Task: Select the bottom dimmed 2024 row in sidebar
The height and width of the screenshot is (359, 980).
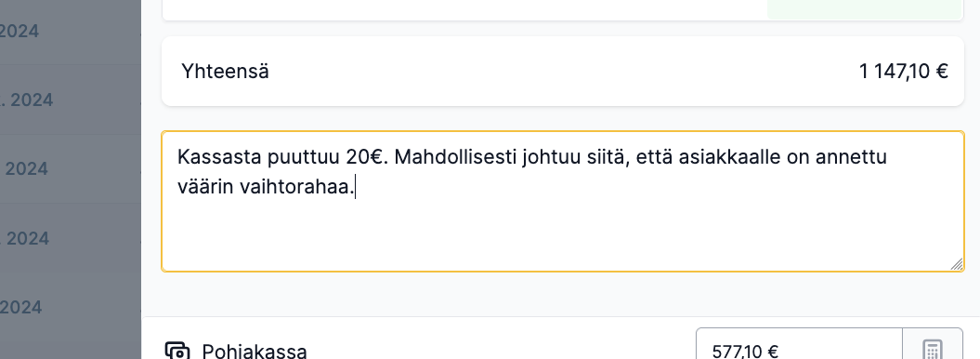Action: [x=70, y=307]
